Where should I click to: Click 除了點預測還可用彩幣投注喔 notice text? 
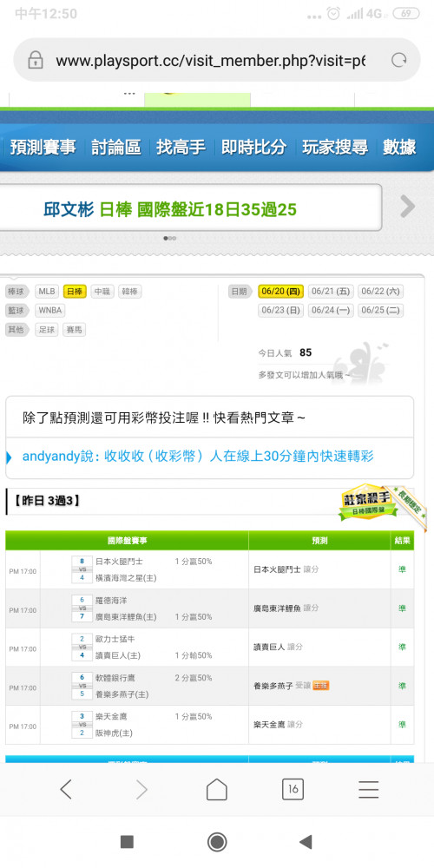point(164,418)
